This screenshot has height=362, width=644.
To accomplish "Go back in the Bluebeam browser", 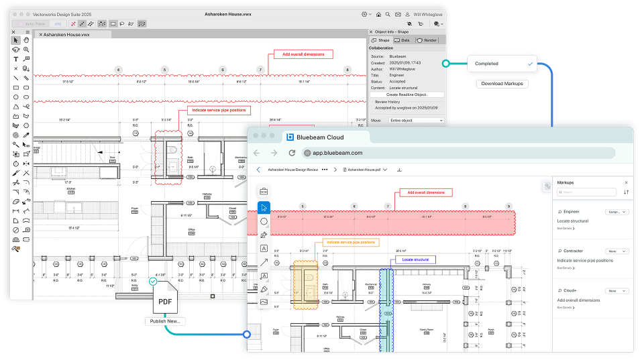I will pyautogui.click(x=257, y=153).
